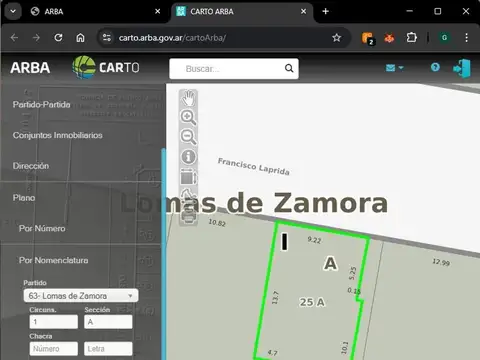The image size is (480, 360).
Task: Open the tab search dropdown arrow
Action: pyautogui.click(x=13, y=11)
